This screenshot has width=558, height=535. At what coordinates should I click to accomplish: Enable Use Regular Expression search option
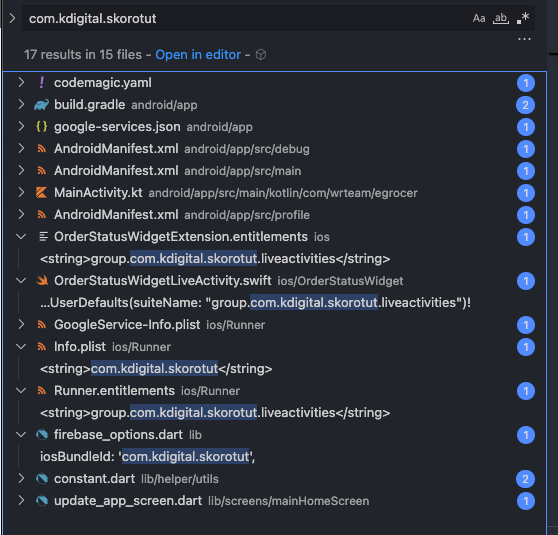point(523,18)
